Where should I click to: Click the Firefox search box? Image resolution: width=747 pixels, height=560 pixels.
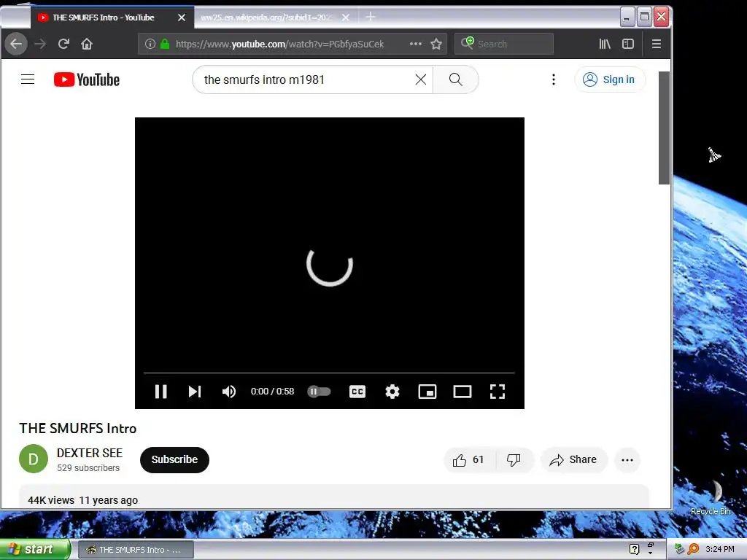[504, 44]
